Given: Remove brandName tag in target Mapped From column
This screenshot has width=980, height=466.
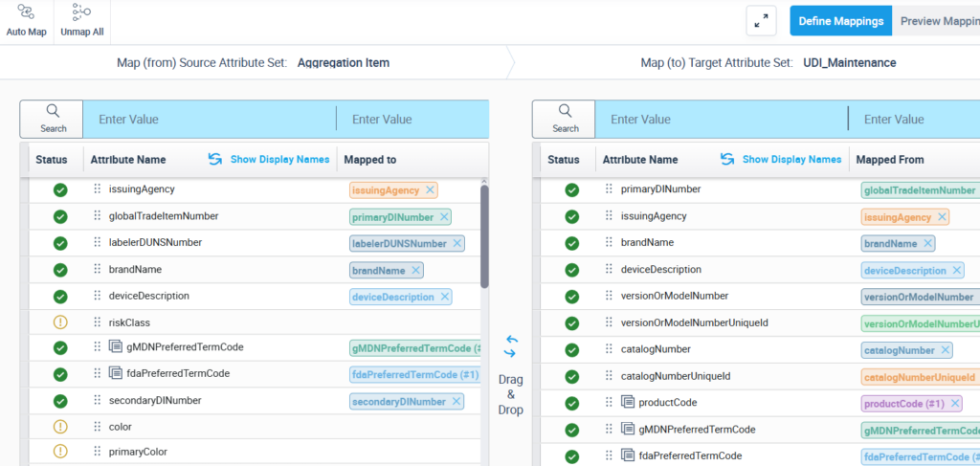Looking at the screenshot, I should pos(927,244).
